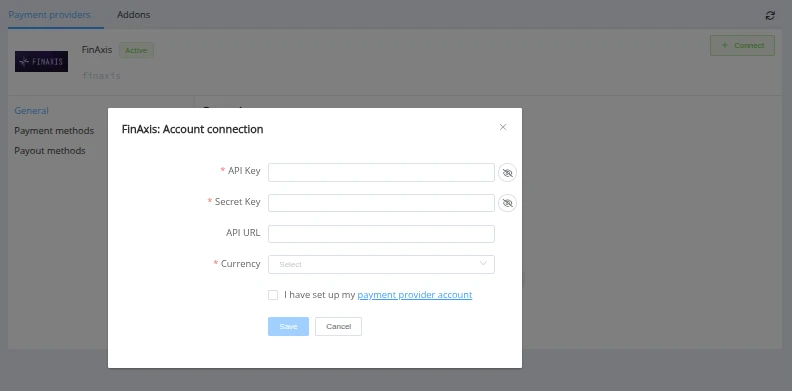Focus the Secret Key input field
The width and height of the screenshot is (792, 391).
point(381,203)
